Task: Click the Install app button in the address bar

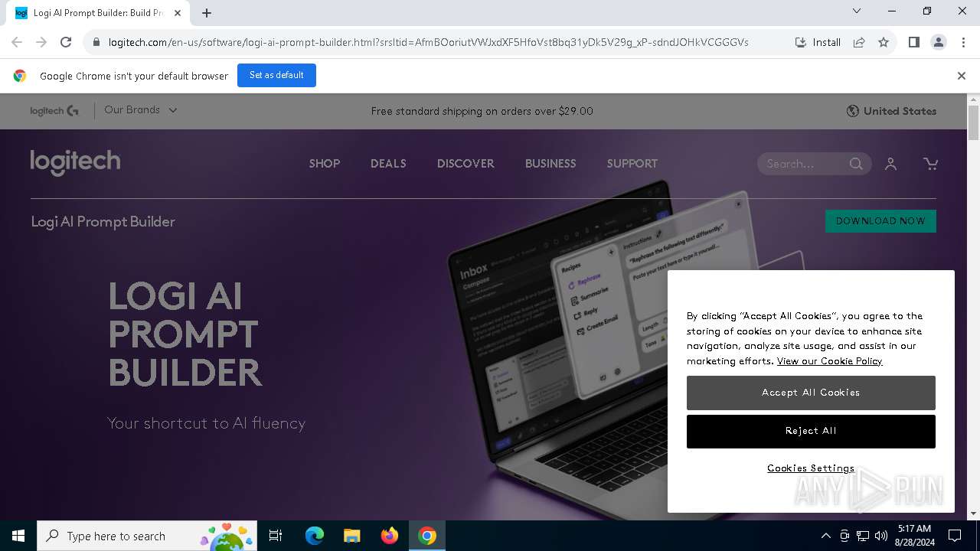Action: (818, 42)
